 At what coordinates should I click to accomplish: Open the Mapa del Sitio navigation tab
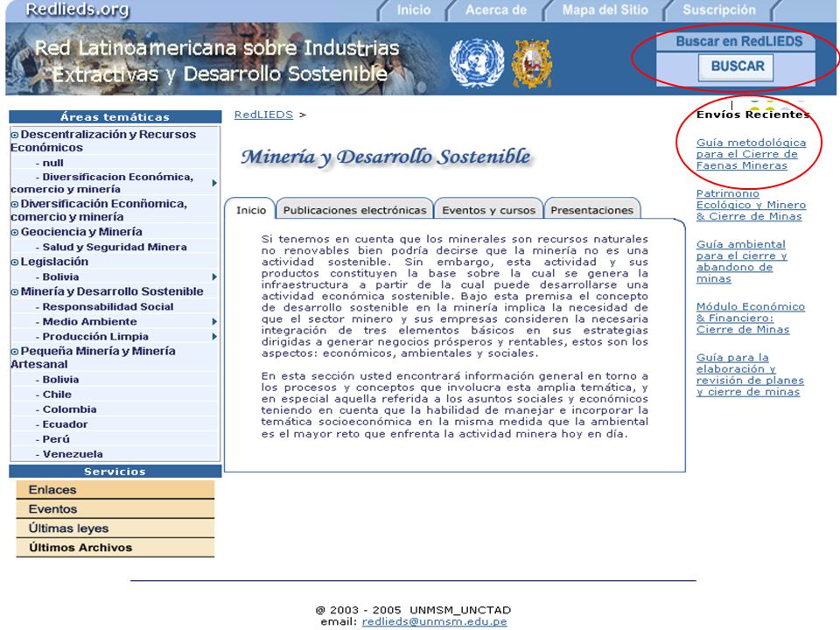click(605, 10)
